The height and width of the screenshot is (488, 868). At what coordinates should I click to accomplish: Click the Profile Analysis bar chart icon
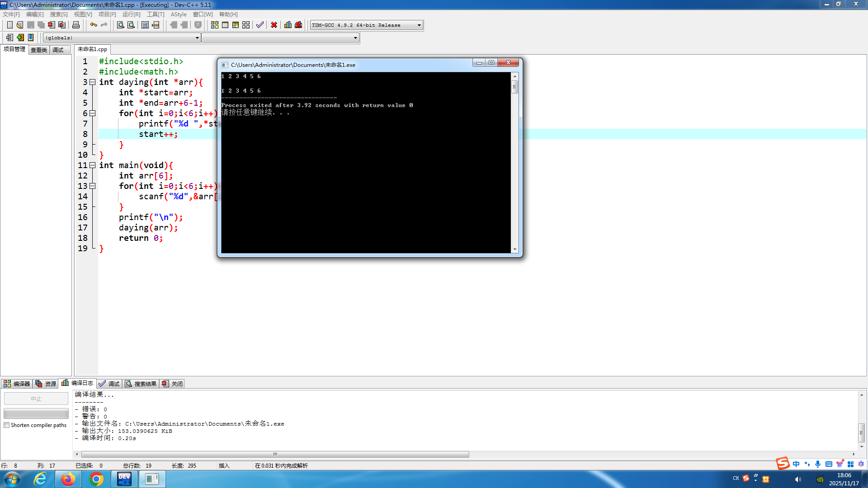coord(288,25)
